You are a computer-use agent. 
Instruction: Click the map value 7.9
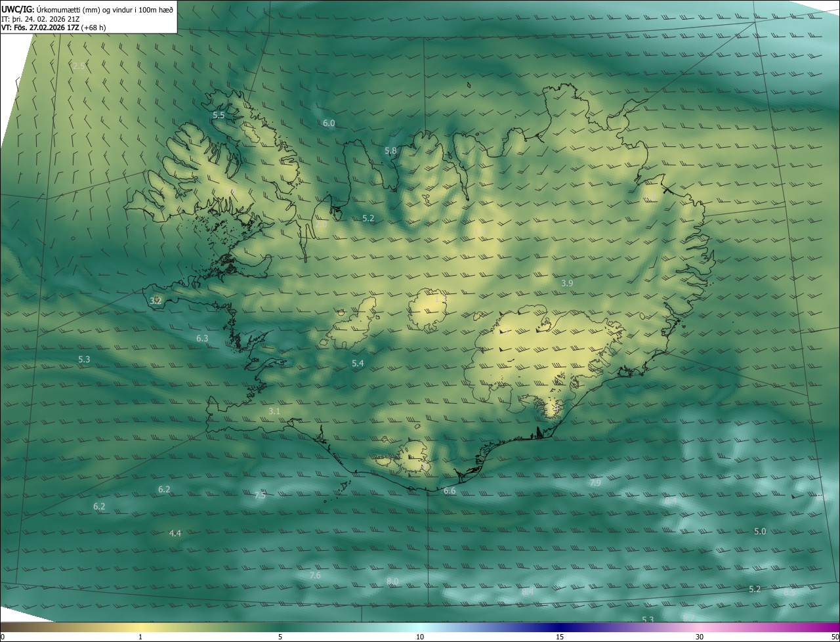click(x=595, y=482)
